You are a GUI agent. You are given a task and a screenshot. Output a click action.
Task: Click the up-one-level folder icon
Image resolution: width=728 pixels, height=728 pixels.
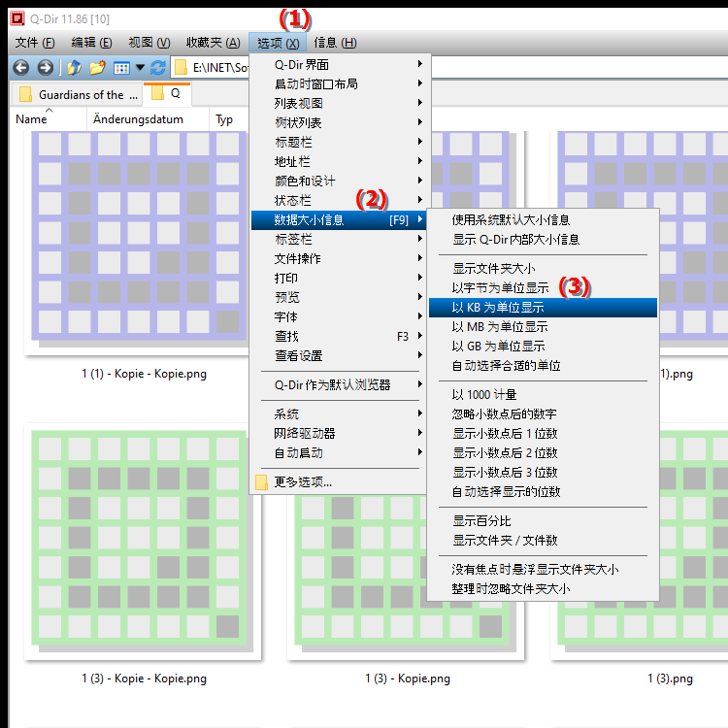coord(74,68)
